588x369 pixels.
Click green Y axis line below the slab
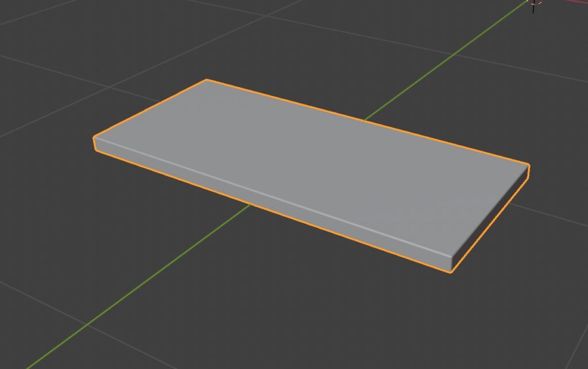144,284
